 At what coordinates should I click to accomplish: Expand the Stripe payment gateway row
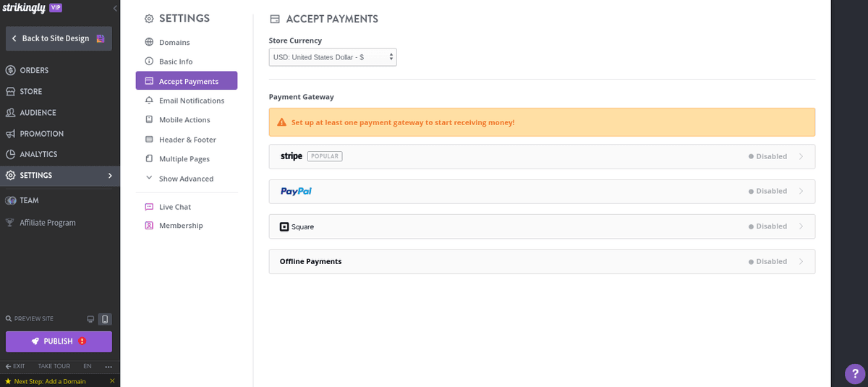[541, 156]
